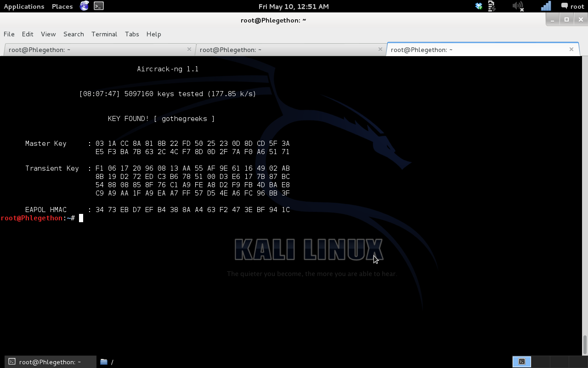Open the Tabs menu
The image size is (588, 368).
pyautogui.click(x=132, y=34)
